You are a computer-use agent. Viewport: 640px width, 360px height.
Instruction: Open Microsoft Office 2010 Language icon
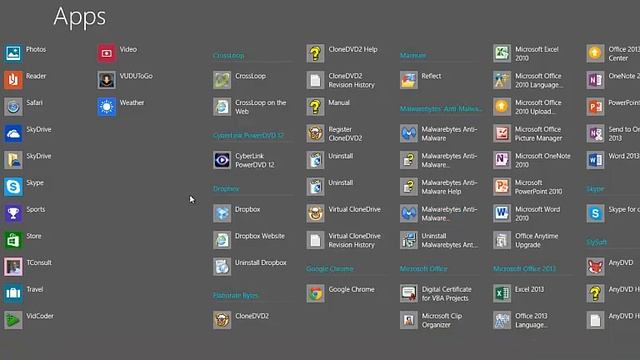coord(502,80)
